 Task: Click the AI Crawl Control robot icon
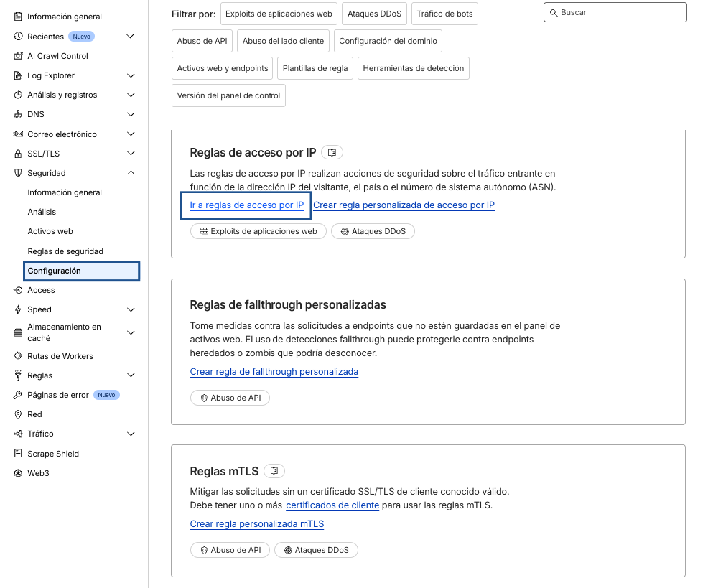[18, 56]
